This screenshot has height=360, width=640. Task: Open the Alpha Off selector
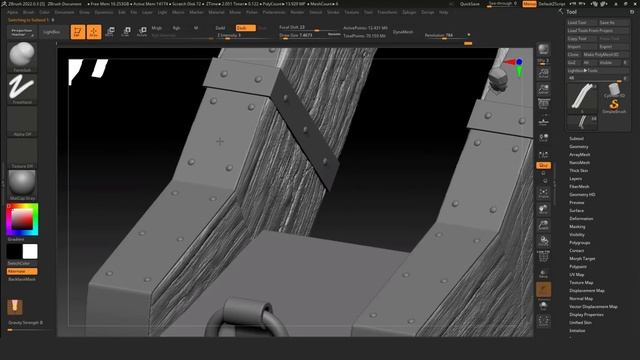tap(22, 121)
